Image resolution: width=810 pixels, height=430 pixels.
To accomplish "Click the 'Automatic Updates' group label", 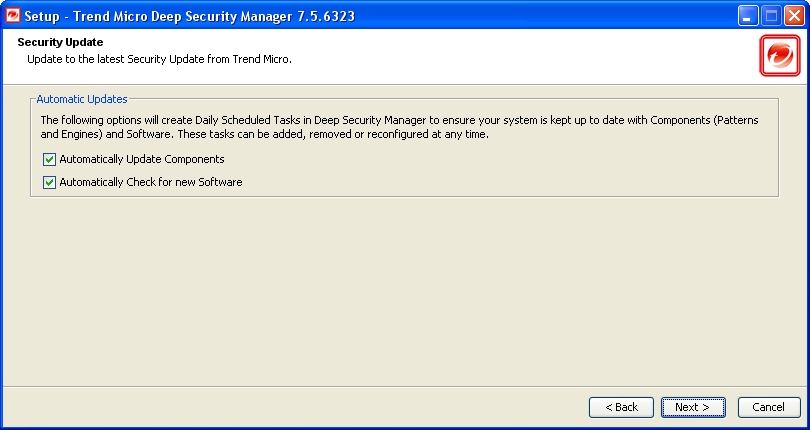I will pos(81,100).
